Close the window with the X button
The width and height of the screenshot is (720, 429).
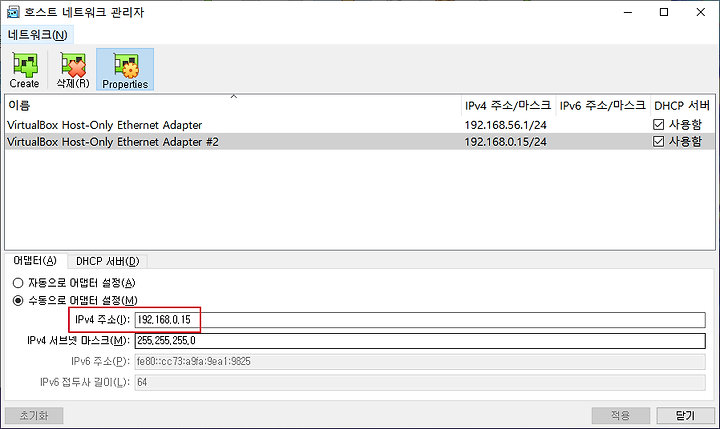coord(700,12)
